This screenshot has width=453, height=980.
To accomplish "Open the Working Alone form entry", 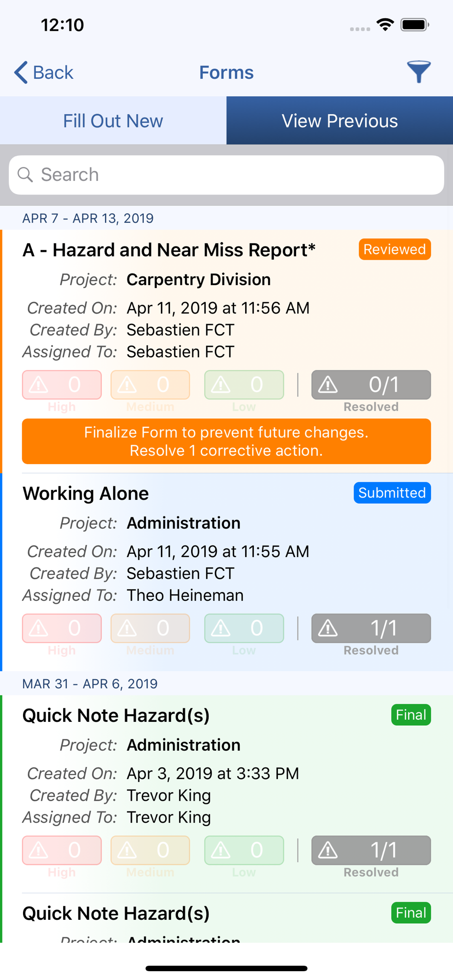I will pyautogui.click(x=226, y=572).
